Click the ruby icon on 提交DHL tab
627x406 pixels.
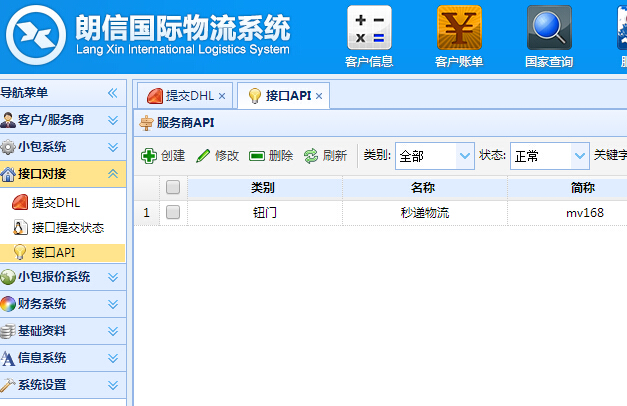coord(155,96)
